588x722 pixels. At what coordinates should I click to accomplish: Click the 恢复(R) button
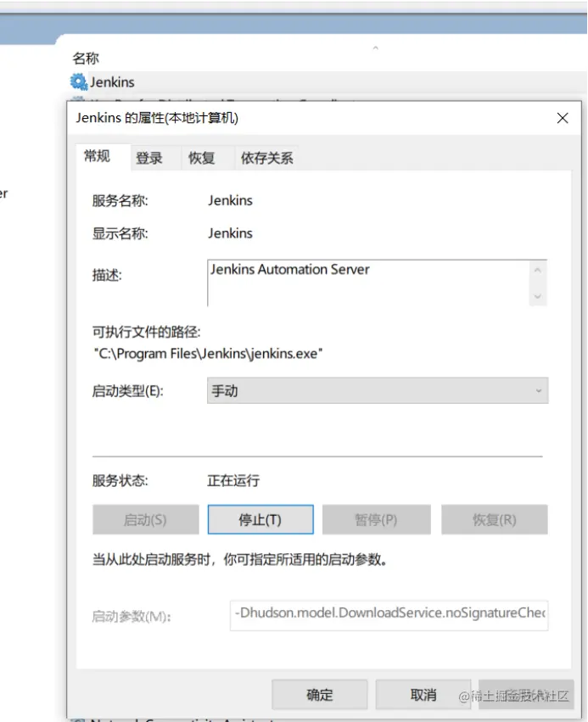pos(495,520)
